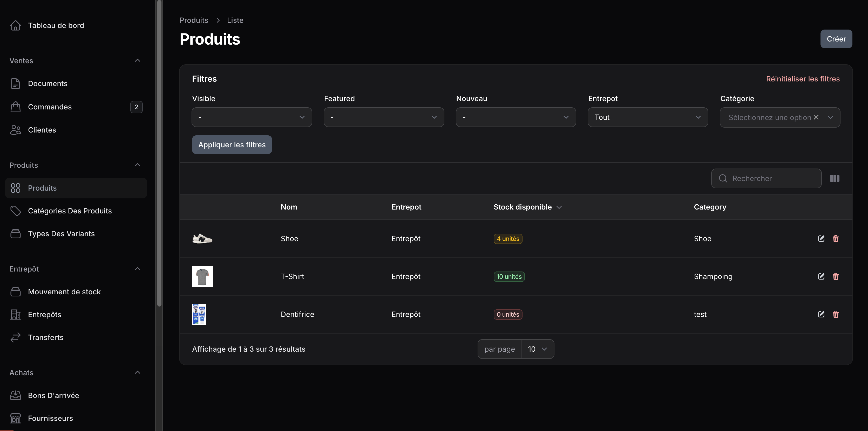
Task: Delete the Dentifrice product row
Action: (836, 314)
